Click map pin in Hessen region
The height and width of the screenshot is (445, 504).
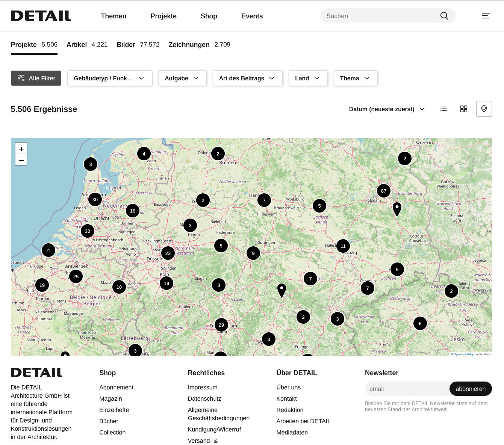(282, 290)
